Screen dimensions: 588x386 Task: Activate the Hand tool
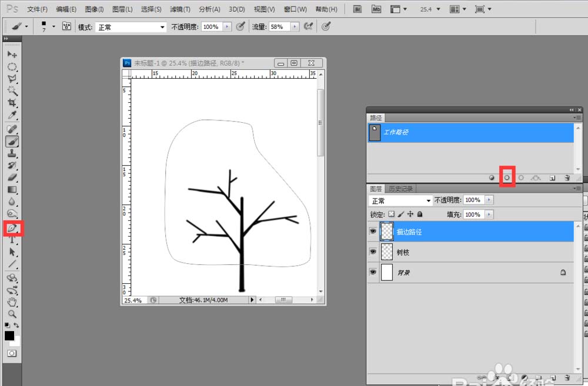click(x=12, y=302)
